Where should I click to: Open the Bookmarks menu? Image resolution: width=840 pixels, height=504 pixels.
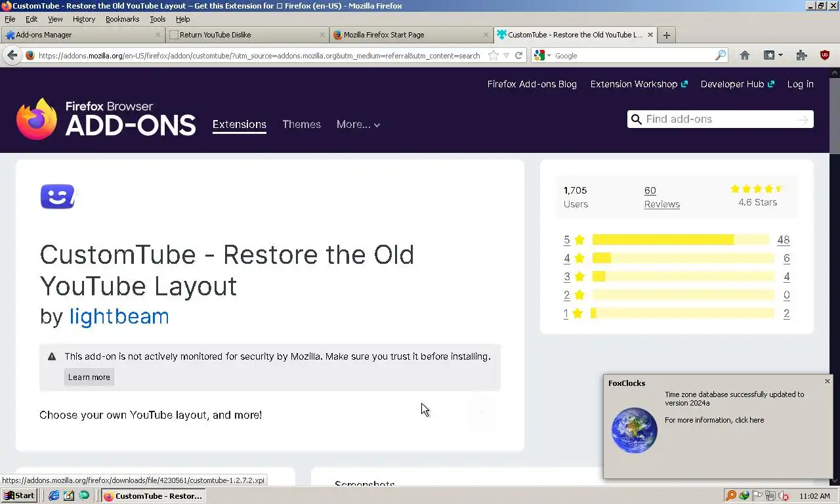pos(122,19)
